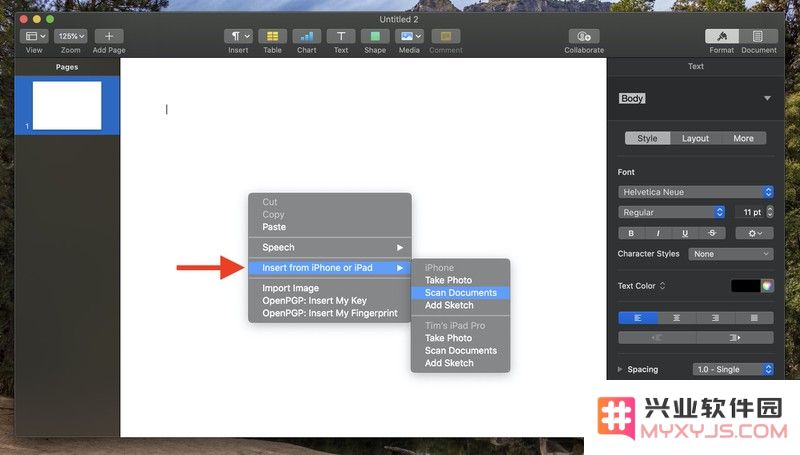Viewport: 800px width, 455px height.
Task: Choose Add Sketch under iPhone
Action: click(460, 305)
